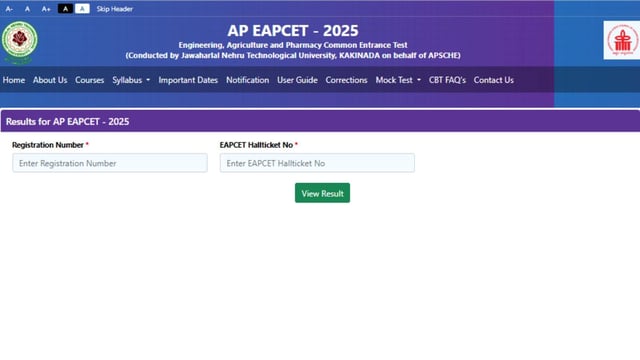Viewport: 640px width, 360px height.
Task: Go to About Us page
Action: pos(50,80)
